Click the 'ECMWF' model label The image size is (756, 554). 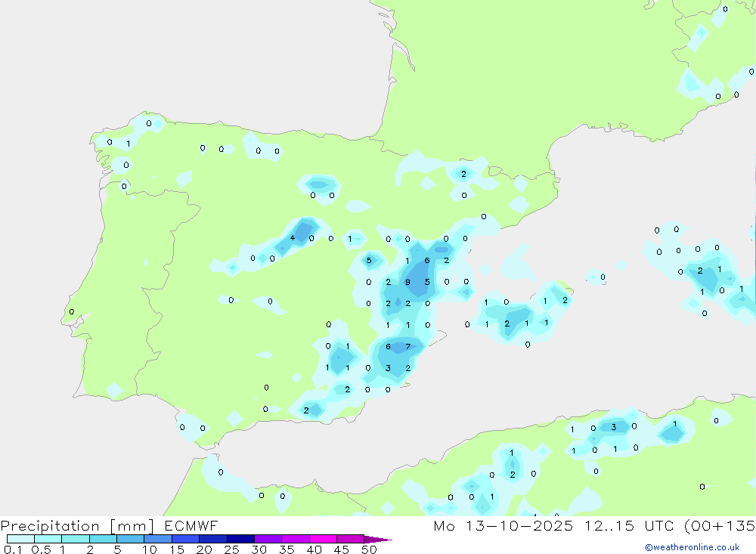pyautogui.click(x=191, y=525)
